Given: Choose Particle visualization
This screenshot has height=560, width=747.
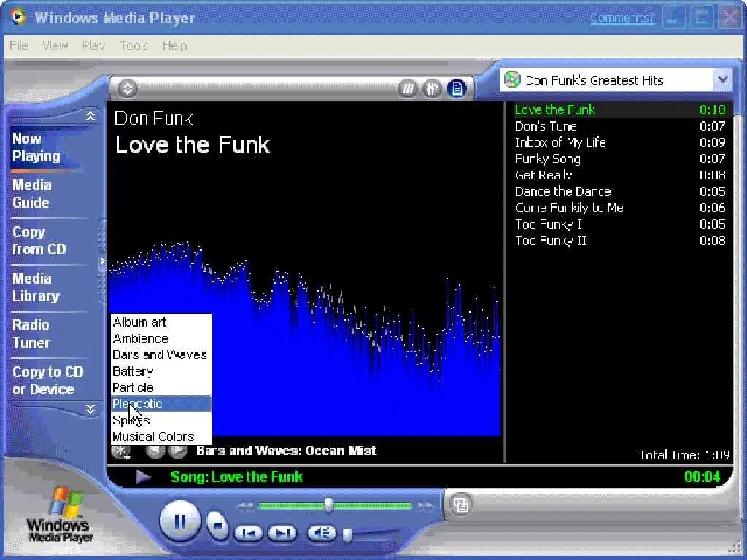Looking at the screenshot, I should click(x=161, y=388).
